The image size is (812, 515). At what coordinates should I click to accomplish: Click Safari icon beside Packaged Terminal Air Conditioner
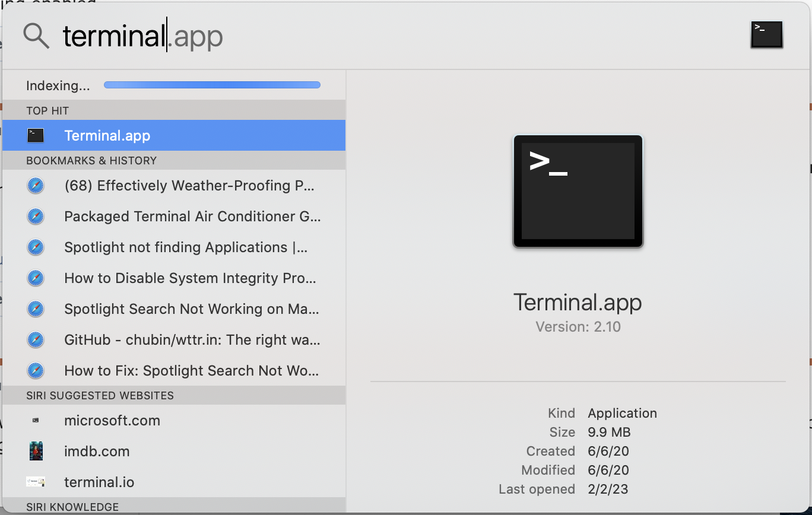pyautogui.click(x=36, y=217)
